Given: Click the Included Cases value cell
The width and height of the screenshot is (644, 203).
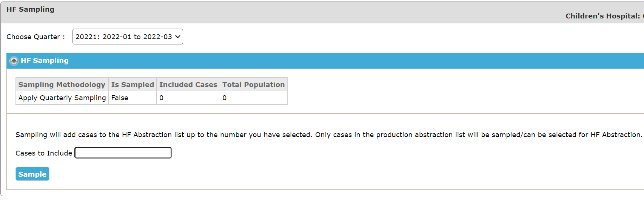Looking at the screenshot, I should [x=188, y=98].
